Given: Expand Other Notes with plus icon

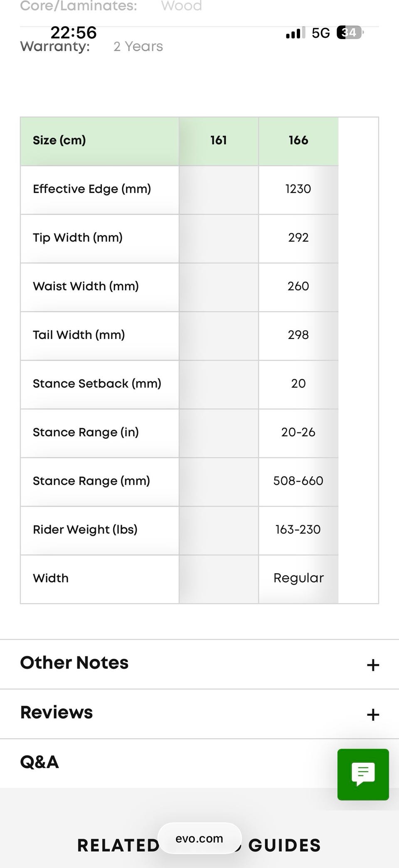Looking at the screenshot, I should [373, 665].
